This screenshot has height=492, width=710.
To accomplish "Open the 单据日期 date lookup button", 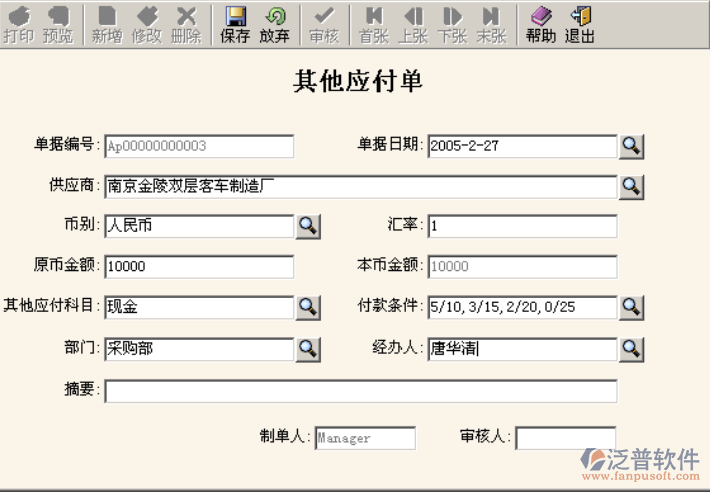I will coord(631,146).
